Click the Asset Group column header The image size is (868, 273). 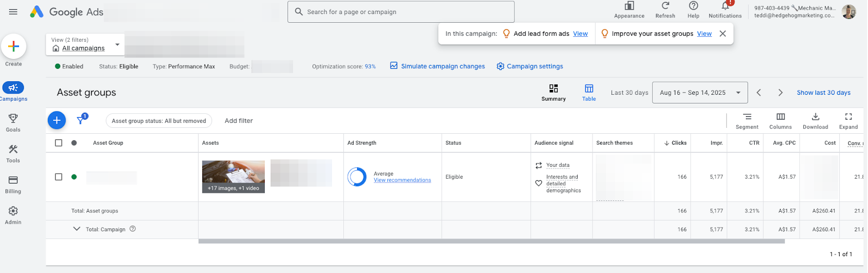[108, 143]
